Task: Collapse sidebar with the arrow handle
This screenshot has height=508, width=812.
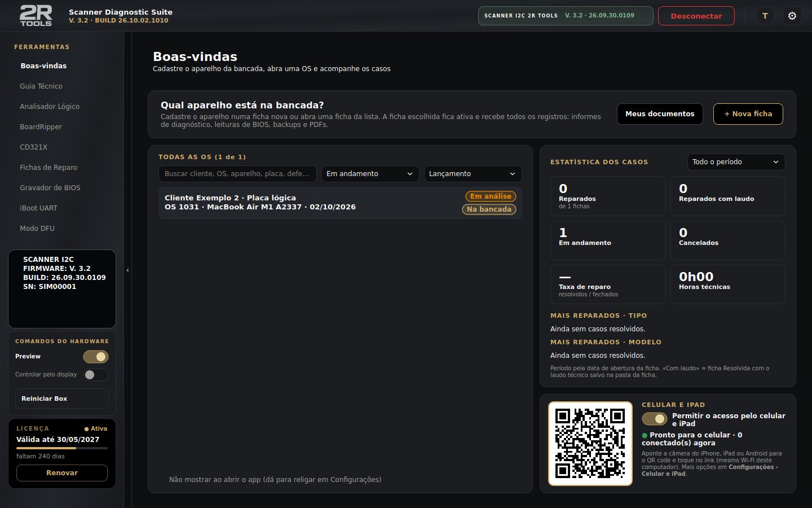Action: [127, 270]
